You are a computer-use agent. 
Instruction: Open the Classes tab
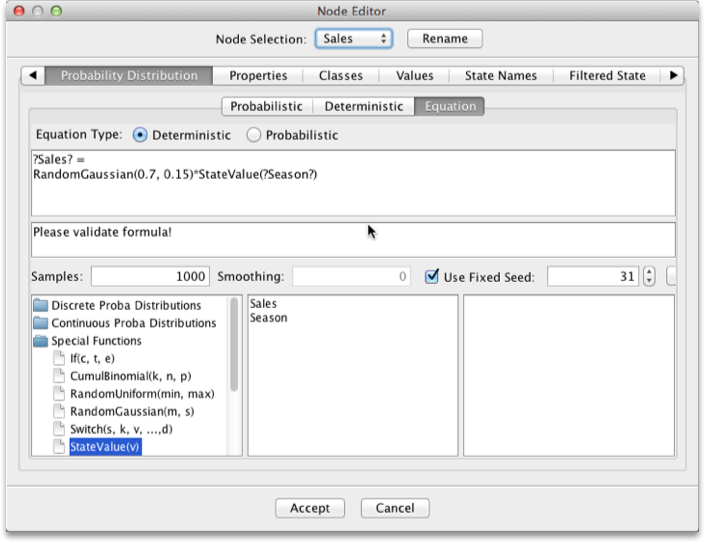click(341, 76)
